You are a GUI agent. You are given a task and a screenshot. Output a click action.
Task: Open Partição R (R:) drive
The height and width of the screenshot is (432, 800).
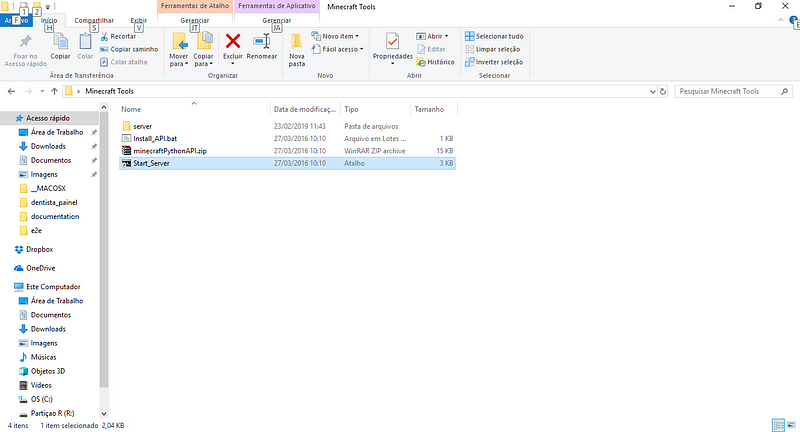pos(52,413)
